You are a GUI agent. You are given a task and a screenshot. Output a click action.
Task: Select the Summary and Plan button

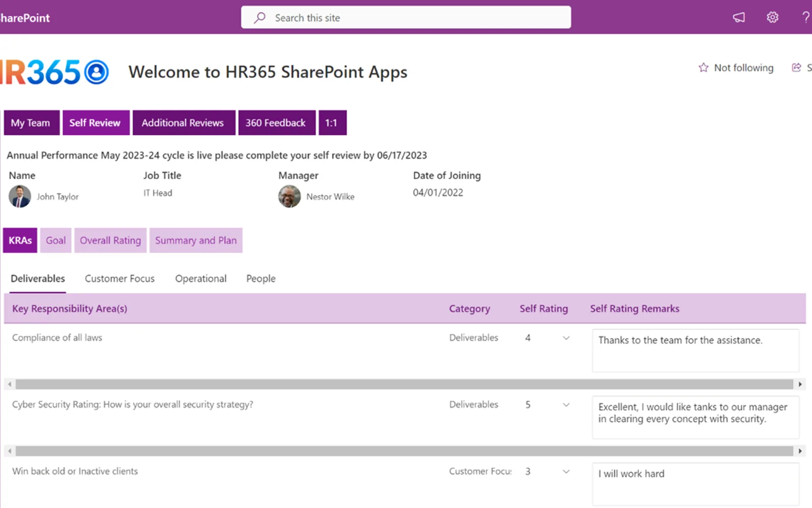196,240
